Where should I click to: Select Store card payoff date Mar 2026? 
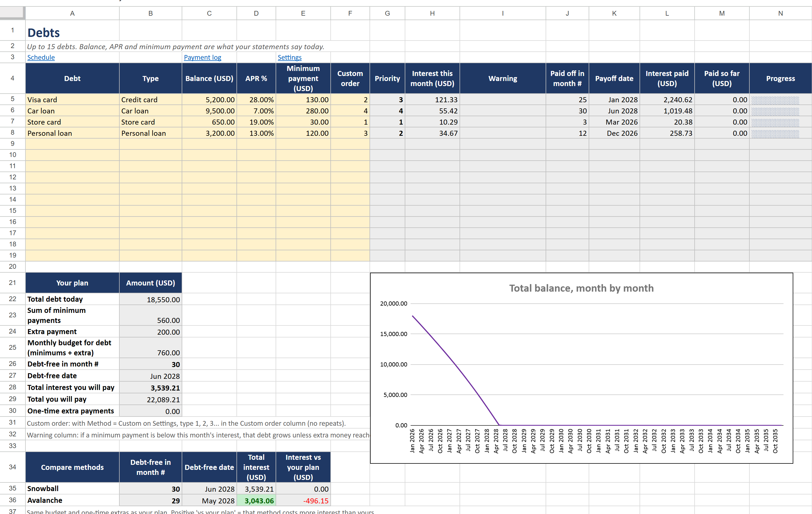(x=614, y=122)
